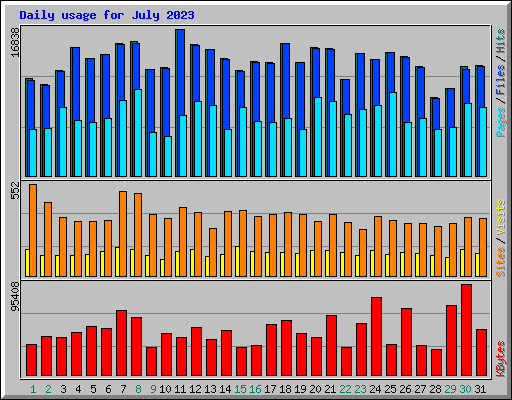Select day label 10 on the x-axis
The width and height of the screenshot is (512, 400).
point(165,389)
